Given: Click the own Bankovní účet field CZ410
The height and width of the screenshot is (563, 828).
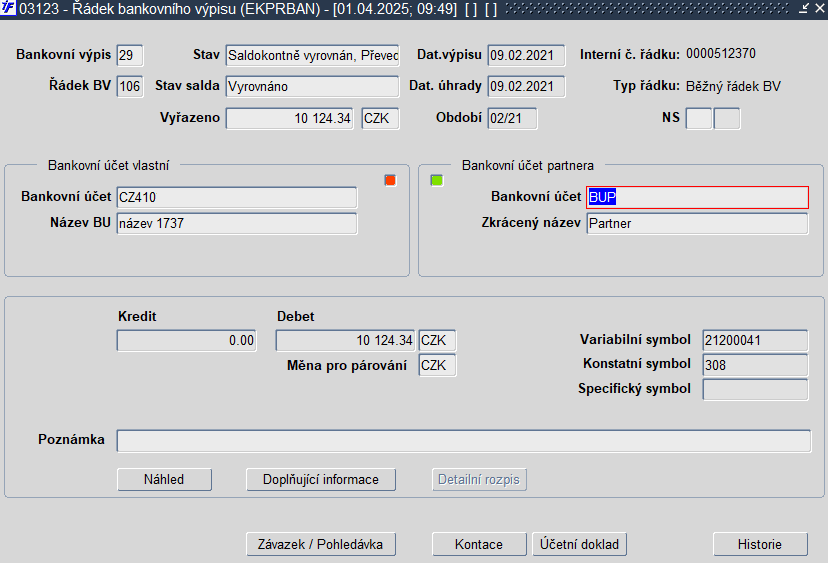Looking at the screenshot, I should 237,197.
